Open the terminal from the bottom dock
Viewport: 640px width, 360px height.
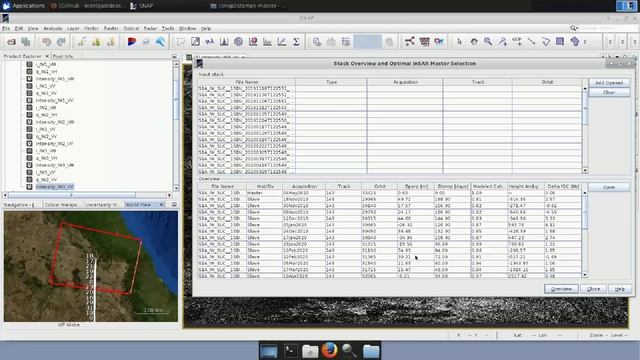tap(291, 350)
